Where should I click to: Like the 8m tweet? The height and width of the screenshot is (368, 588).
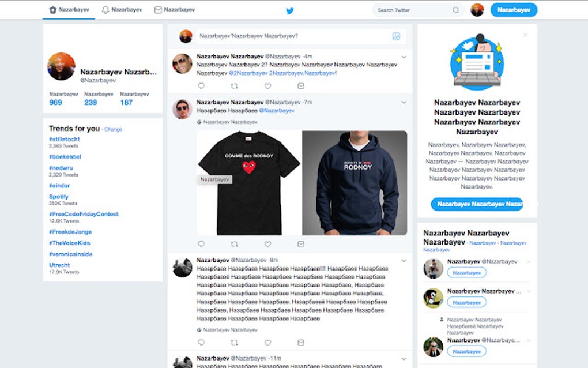click(x=267, y=343)
